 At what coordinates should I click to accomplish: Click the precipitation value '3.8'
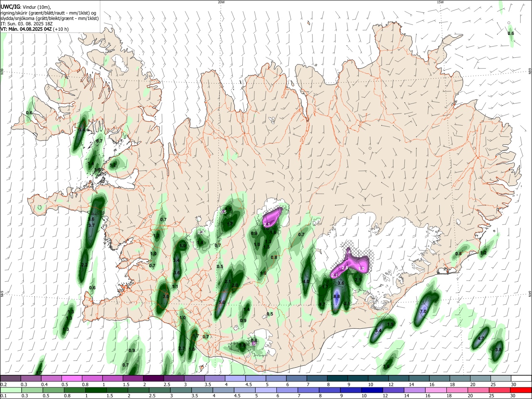pyautogui.click(x=499, y=350)
